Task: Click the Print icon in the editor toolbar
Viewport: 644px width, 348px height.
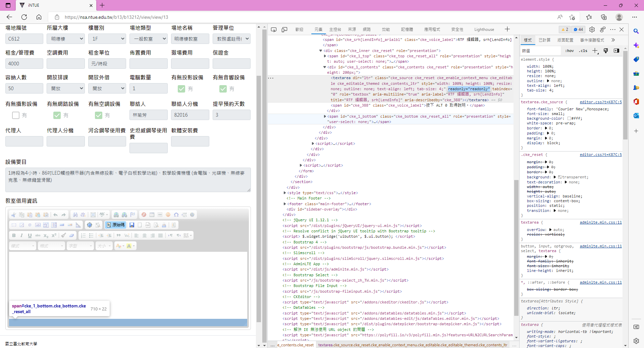Action: (164, 225)
